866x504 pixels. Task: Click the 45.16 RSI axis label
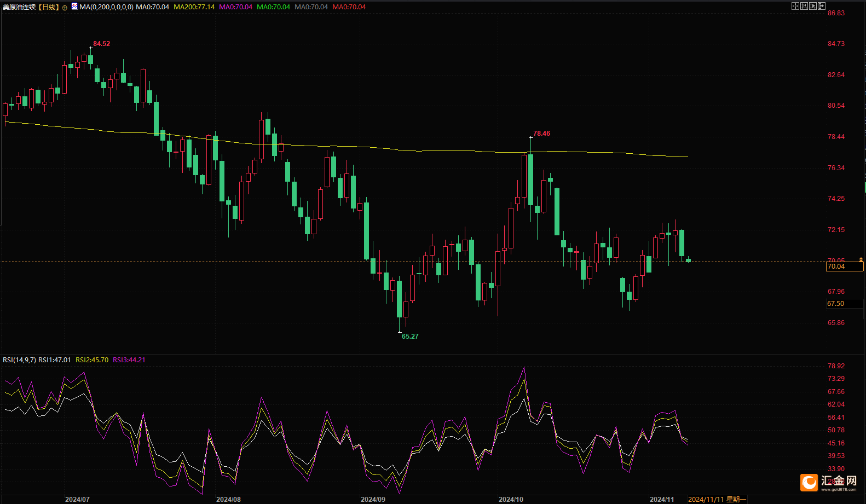(x=836, y=443)
